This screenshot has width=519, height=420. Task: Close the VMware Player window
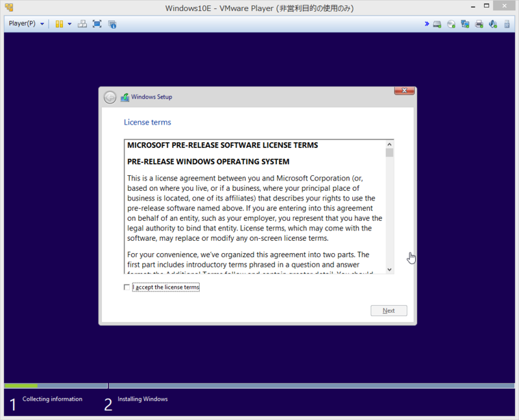point(504,6)
